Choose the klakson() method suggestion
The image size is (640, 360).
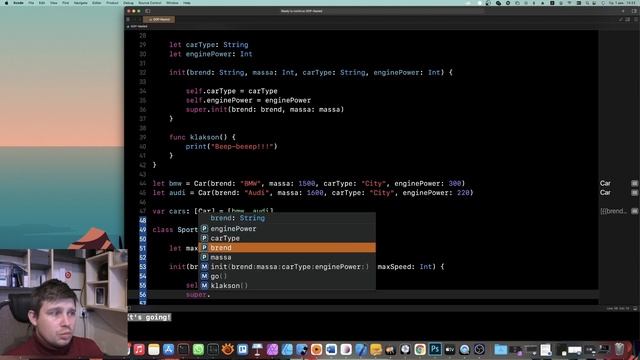point(287,285)
